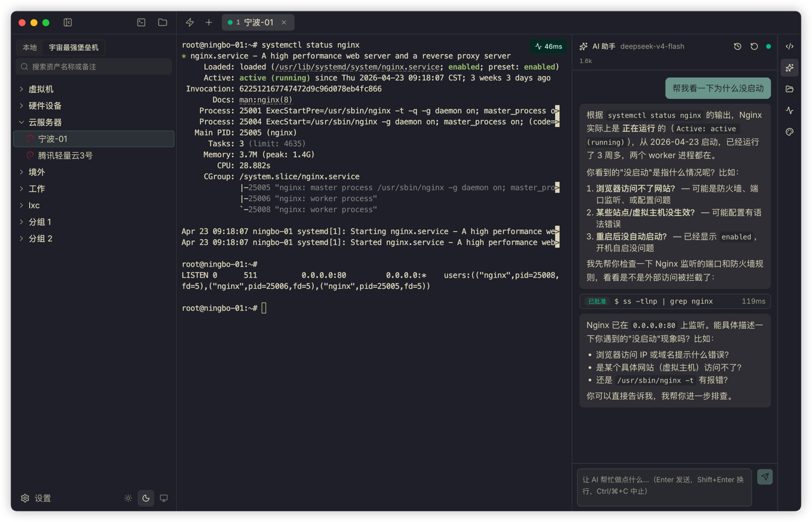Click the terminal cursor at the prompt
812x522 pixels.
(264, 308)
